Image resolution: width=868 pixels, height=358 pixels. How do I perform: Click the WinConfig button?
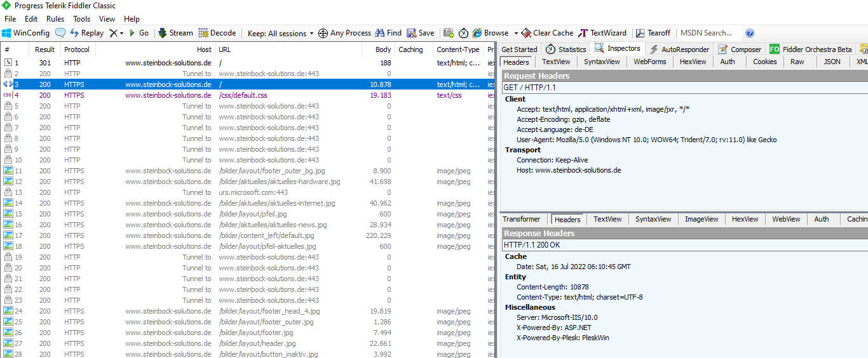point(25,33)
